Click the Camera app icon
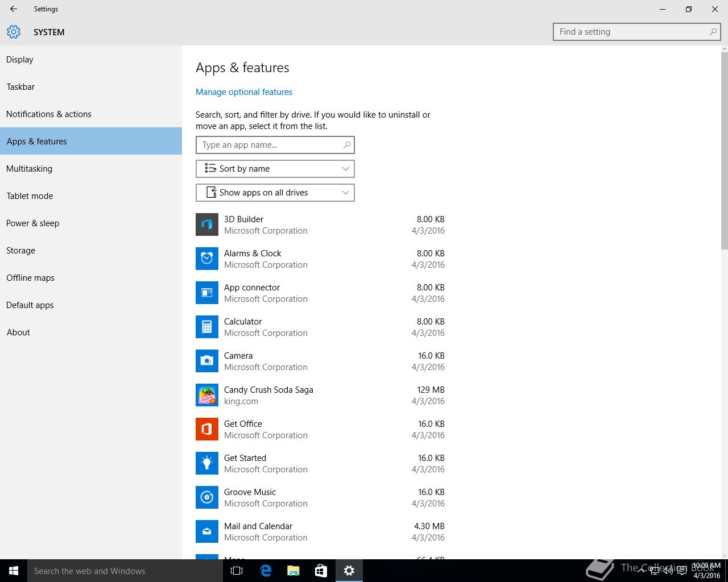Screen dimensions: 728x582 pos(207,361)
